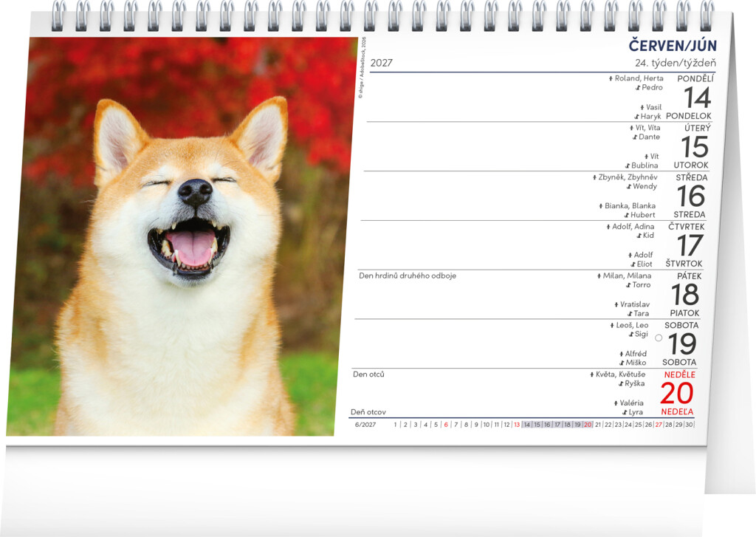Click the Den otců holiday note

coord(369,374)
